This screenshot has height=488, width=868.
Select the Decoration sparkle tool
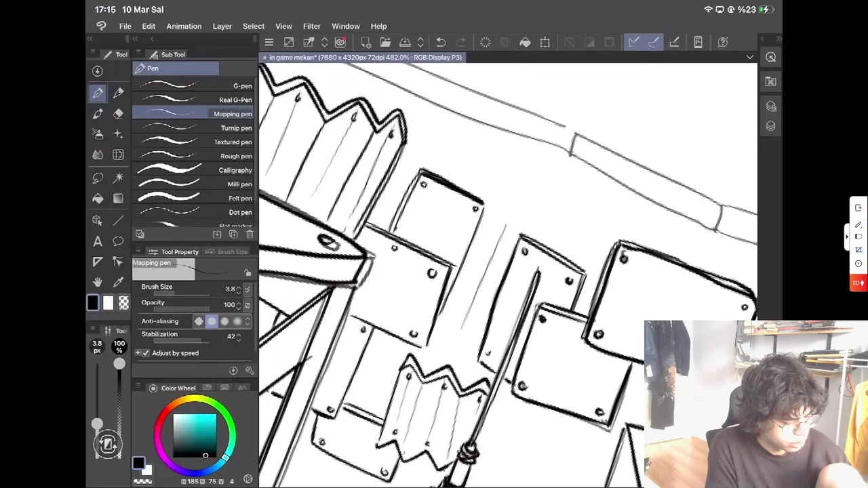click(118, 134)
